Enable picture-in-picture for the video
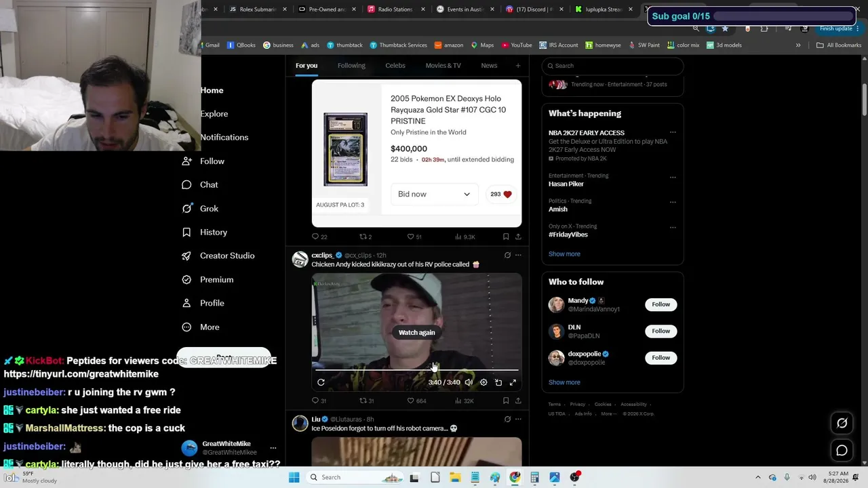The image size is (868, 488). [x=498, y=382]
